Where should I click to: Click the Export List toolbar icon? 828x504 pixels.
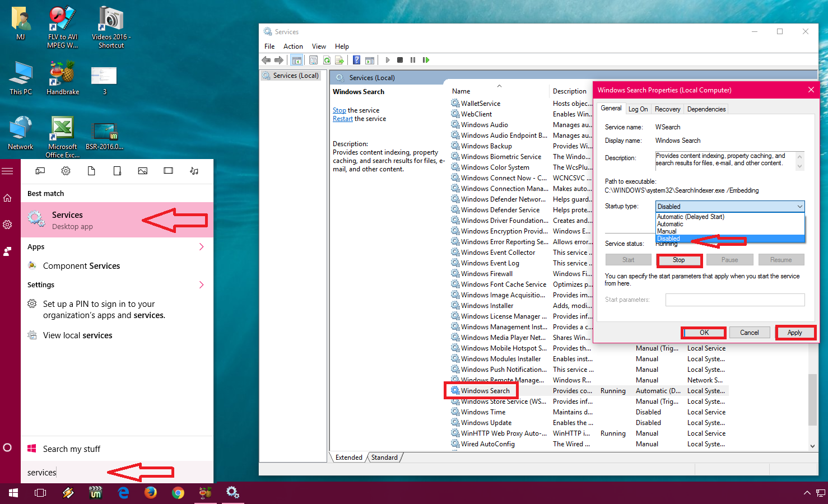coord(339,60)
